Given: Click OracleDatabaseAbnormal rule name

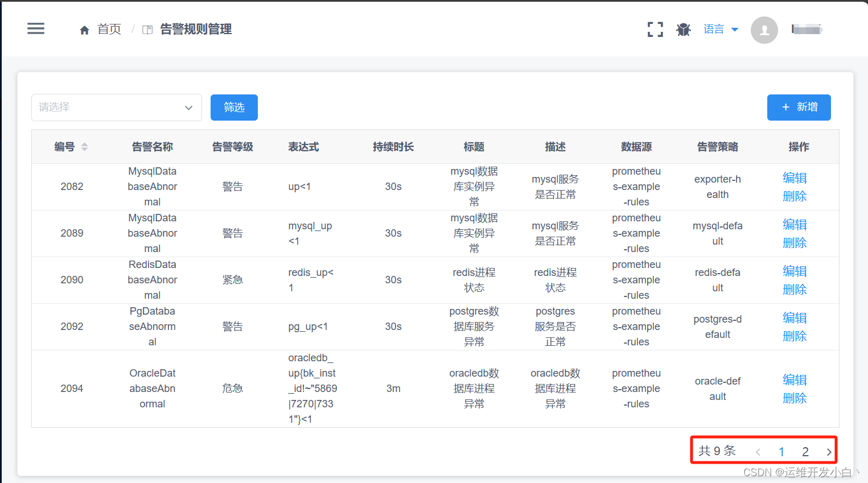Looking at the screenshot, I should tap(153, 389).
